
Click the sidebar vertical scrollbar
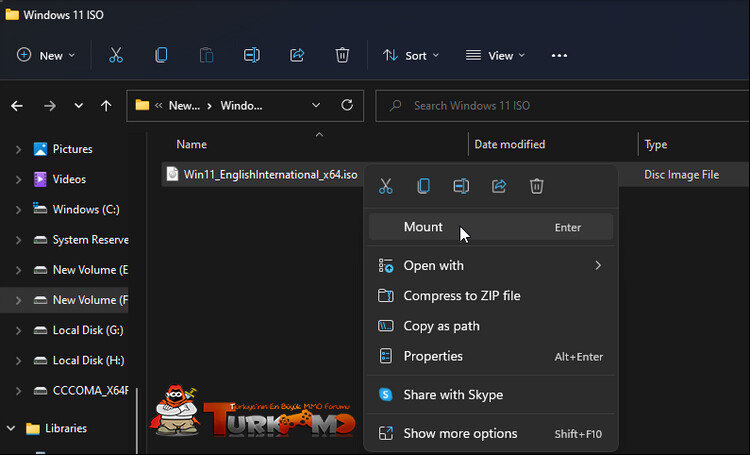pyautogui.click(x=137, y=420)
